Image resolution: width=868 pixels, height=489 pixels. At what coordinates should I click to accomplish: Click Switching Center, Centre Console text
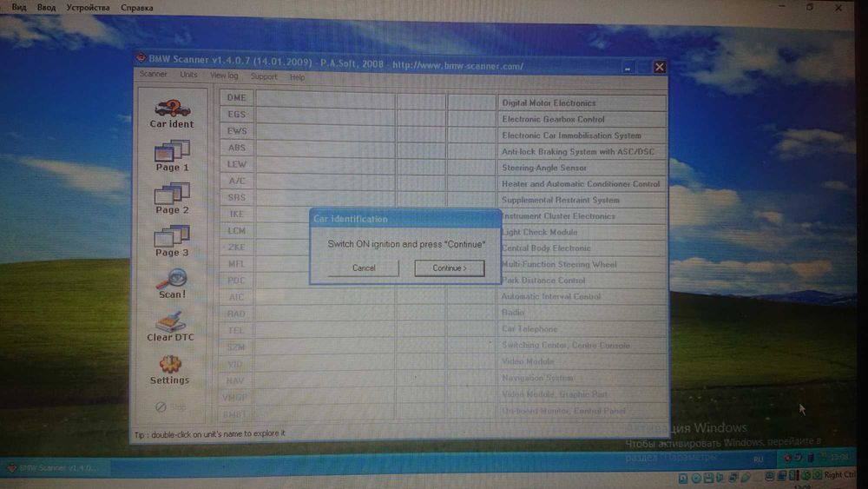click(566, 345)
